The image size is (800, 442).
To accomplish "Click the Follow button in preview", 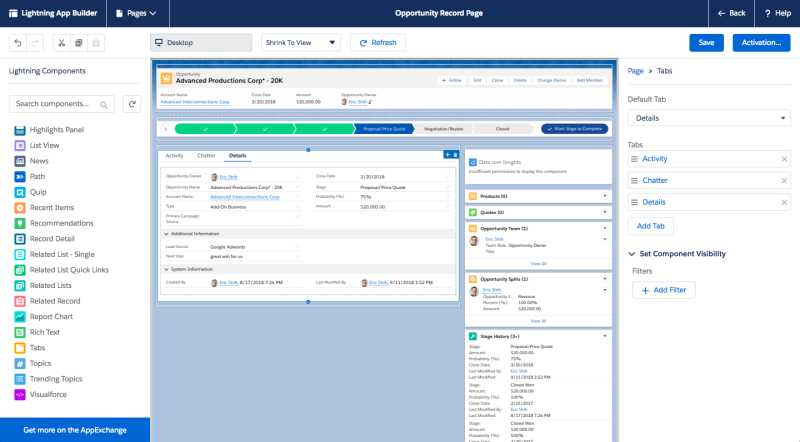I will click(452, 81).
